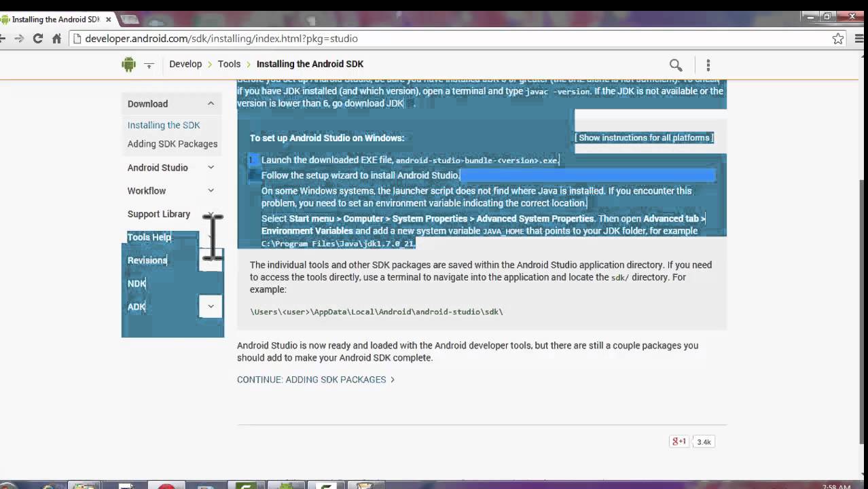Open the three-dot overflow menu
Viewport: 868px width, 489px height.
coord(708,65)
